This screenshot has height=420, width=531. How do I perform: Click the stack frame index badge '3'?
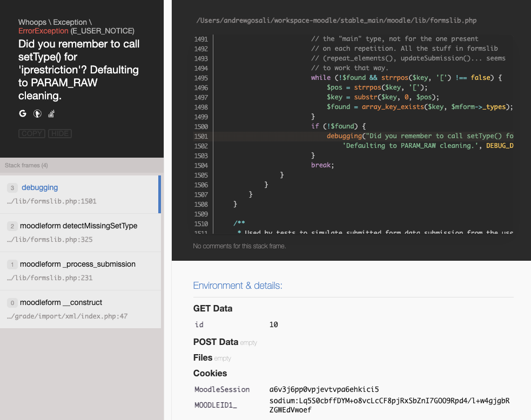tap(12, 188)
